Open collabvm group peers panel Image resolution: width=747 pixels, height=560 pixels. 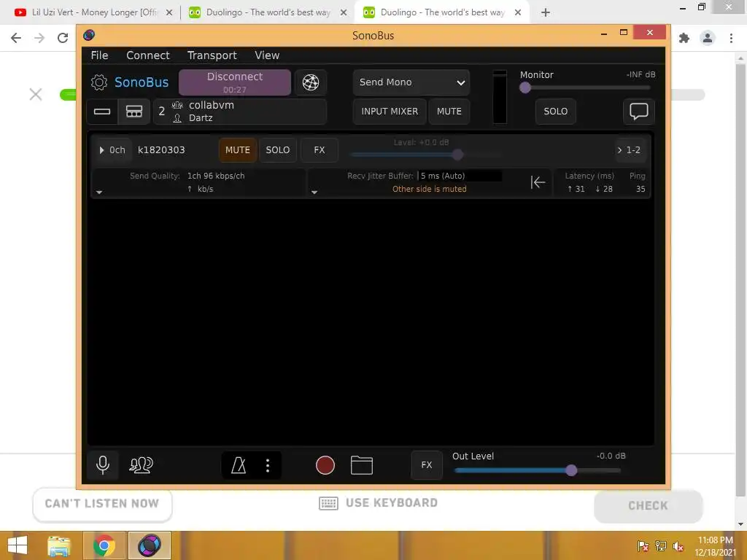(240, 112)
